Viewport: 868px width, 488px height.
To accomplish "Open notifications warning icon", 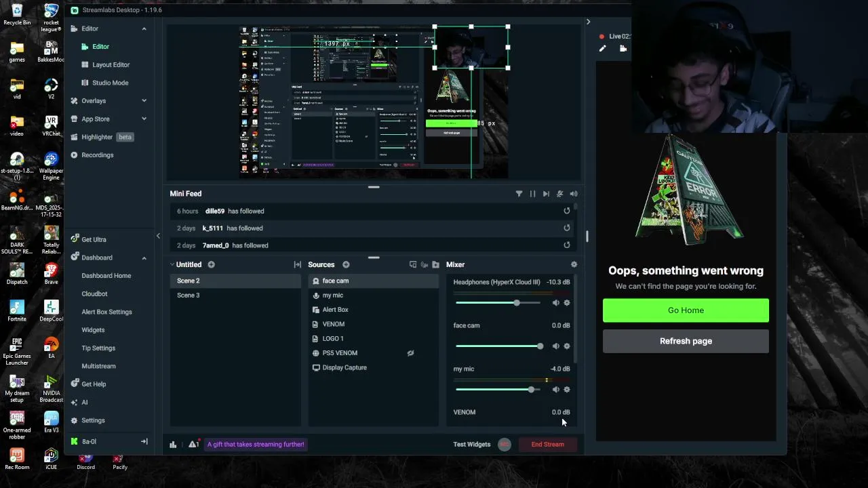I will coord(193,444).
